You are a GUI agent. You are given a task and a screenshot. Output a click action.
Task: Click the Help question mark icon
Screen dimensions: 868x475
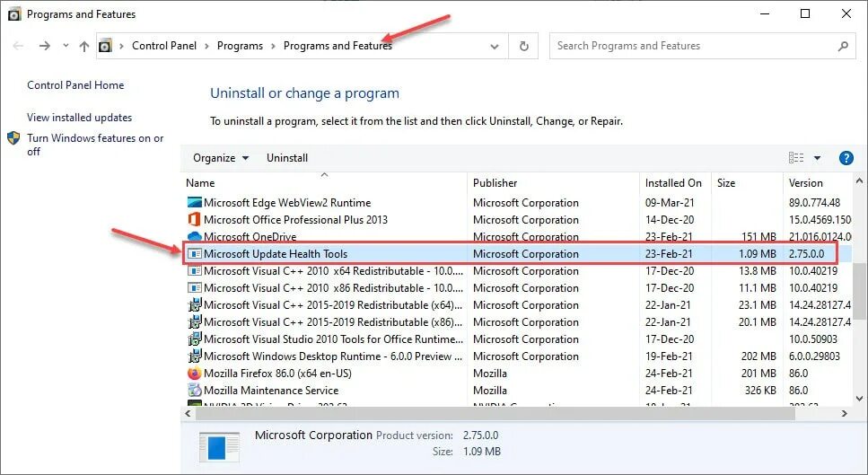(846, 158)
